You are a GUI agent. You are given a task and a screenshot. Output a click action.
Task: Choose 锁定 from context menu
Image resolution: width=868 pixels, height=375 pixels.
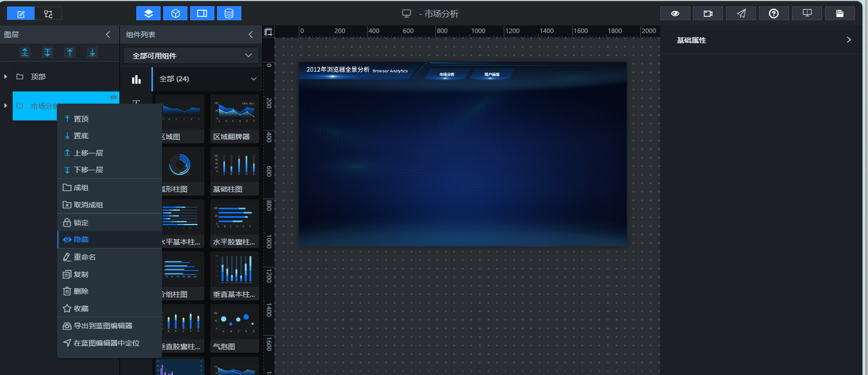pyautogui.click(x=109, y=223)
